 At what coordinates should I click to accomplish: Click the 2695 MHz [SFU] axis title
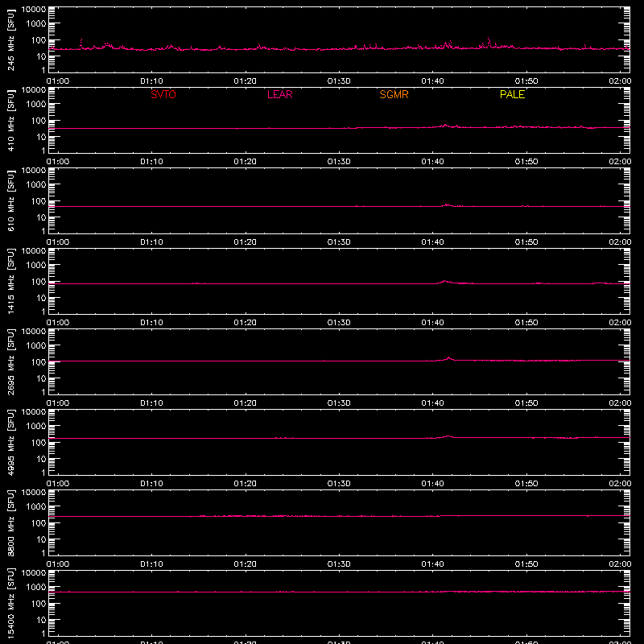coord(11,361)
